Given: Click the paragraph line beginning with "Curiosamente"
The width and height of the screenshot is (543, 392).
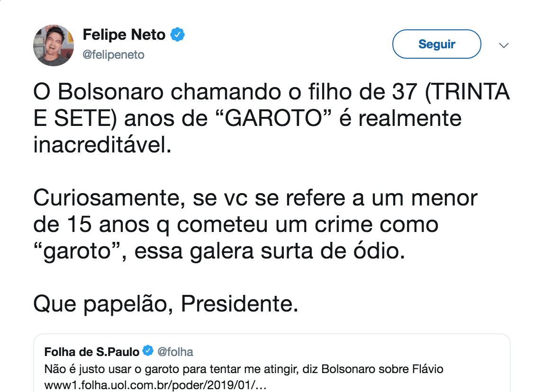Looking at the screenshot, I should (x=255, y=198).
